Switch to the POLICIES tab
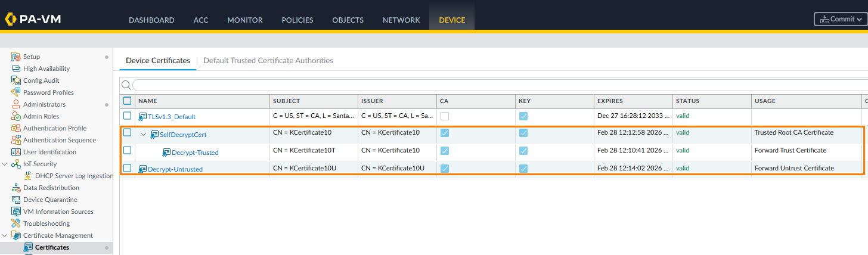Screen dimensions: 868x255 point(297,20)
